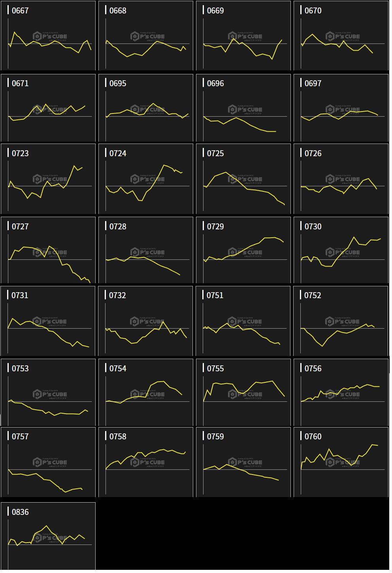Click the 0725 chart panel
Screen dimensions: 392x573
243,179
